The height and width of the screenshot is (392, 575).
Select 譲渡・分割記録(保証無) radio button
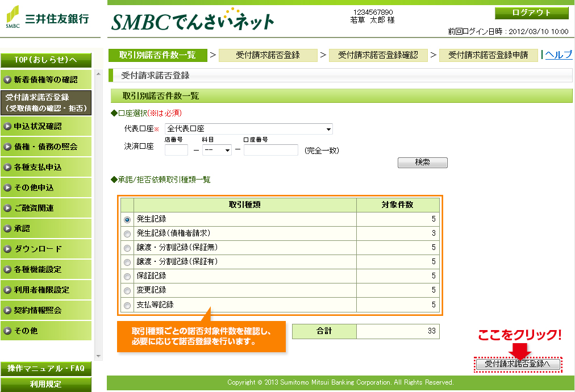127,248
